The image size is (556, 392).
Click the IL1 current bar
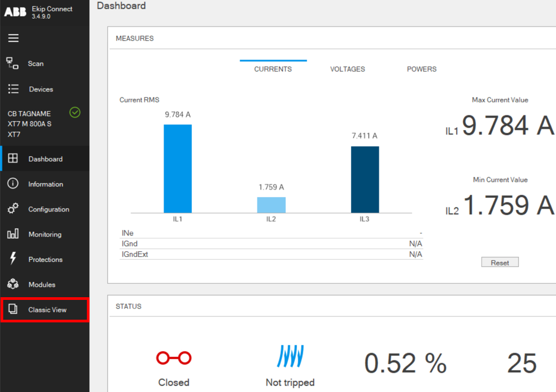point(177,169)
